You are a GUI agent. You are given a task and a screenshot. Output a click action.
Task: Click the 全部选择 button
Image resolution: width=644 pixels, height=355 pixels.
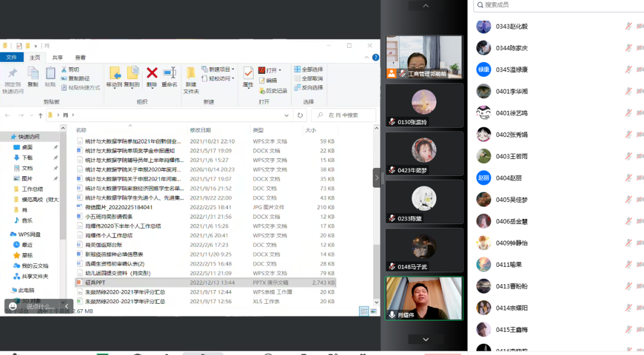308,70
